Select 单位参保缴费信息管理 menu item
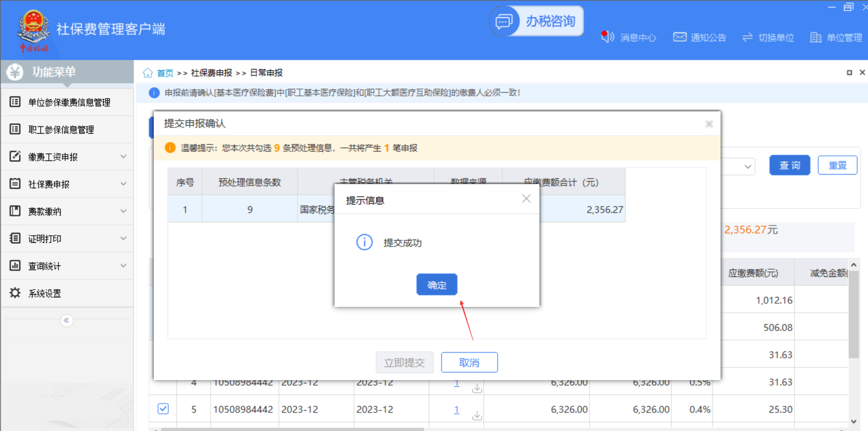Image resolution: width=868 pixels, height=431 pixels. pyautogui.click(x=69, y=102)
